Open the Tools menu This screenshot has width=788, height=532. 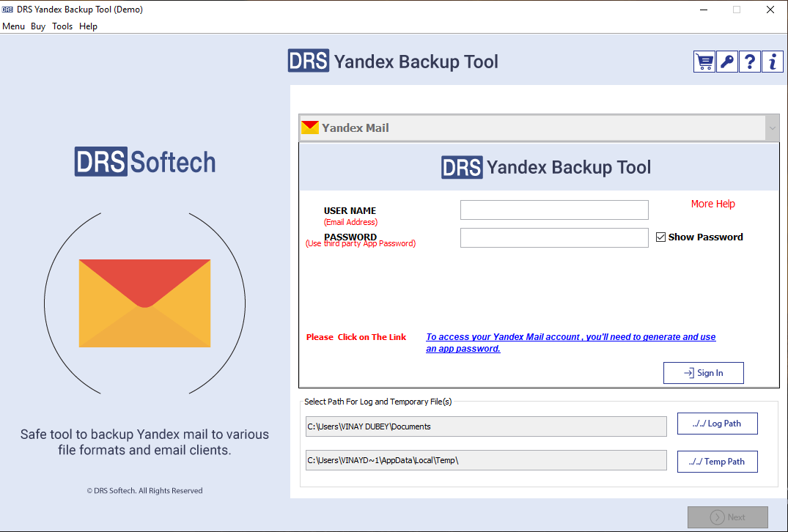tap(62, 26)
